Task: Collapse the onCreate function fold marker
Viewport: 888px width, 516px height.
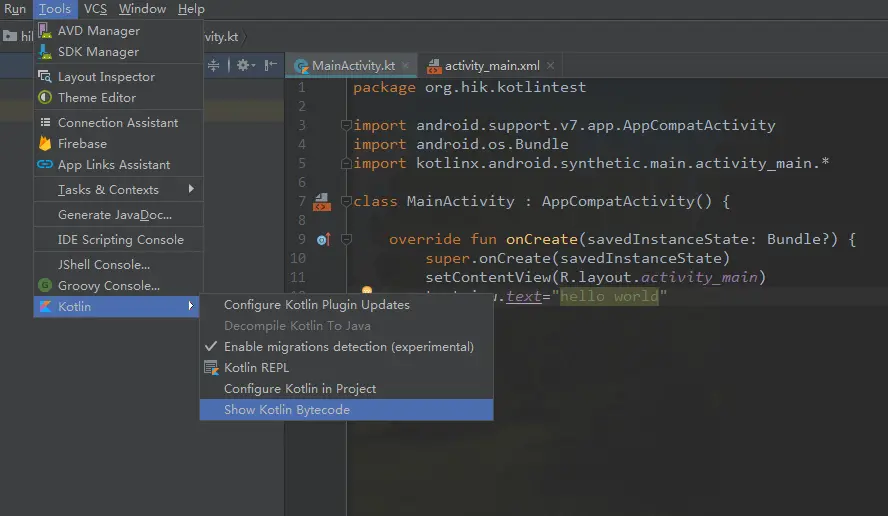Action: pos(346,240)
